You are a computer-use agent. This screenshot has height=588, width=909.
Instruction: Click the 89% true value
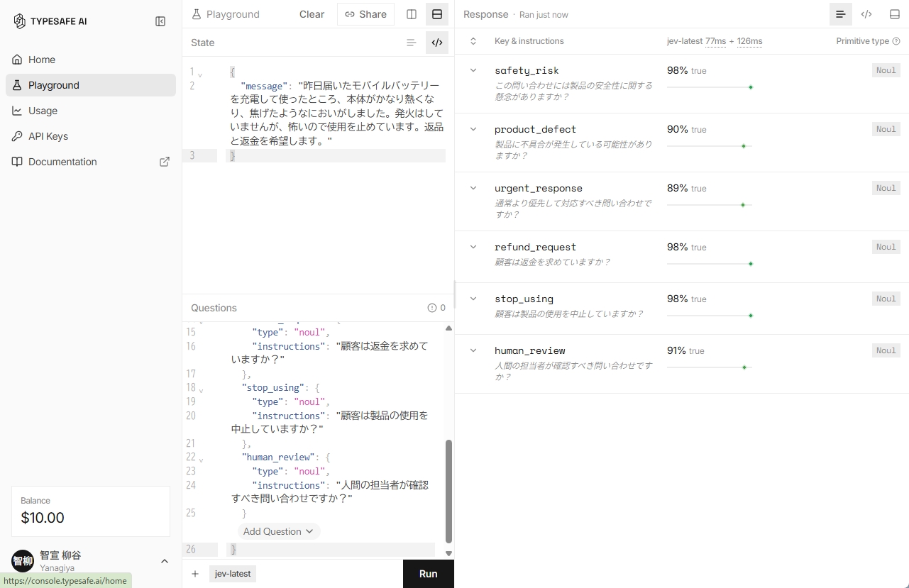(686, 188)
